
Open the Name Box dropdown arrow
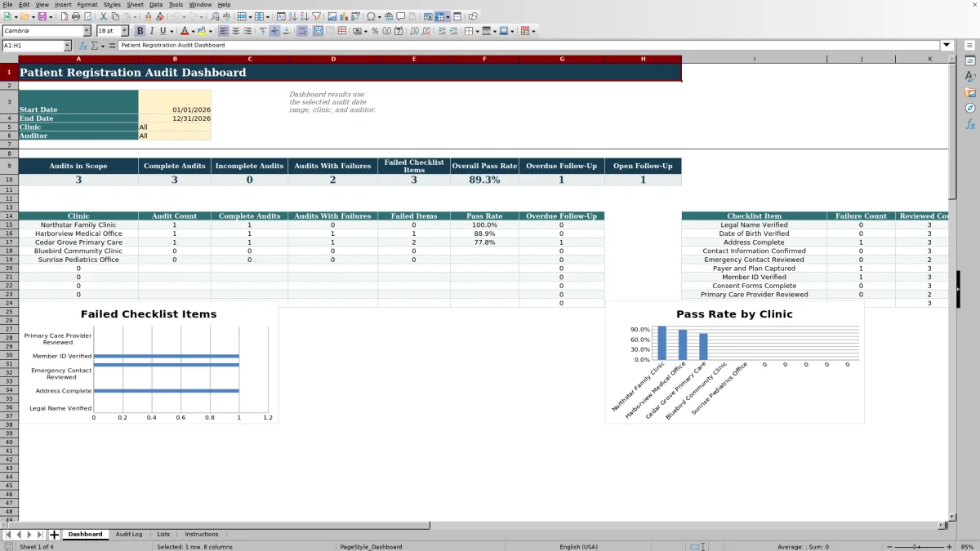pyautogui.click(x=67, y=46)
